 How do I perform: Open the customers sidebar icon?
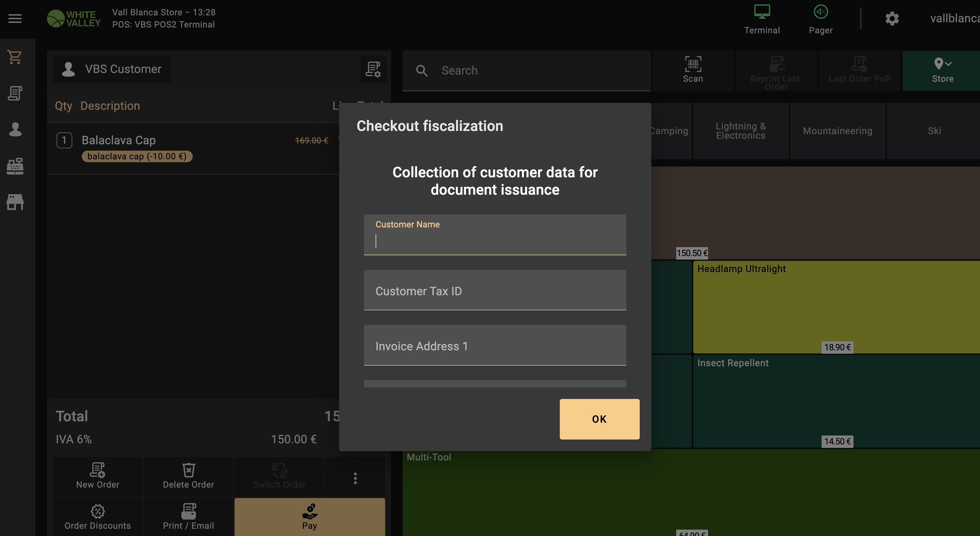(15, 130)
